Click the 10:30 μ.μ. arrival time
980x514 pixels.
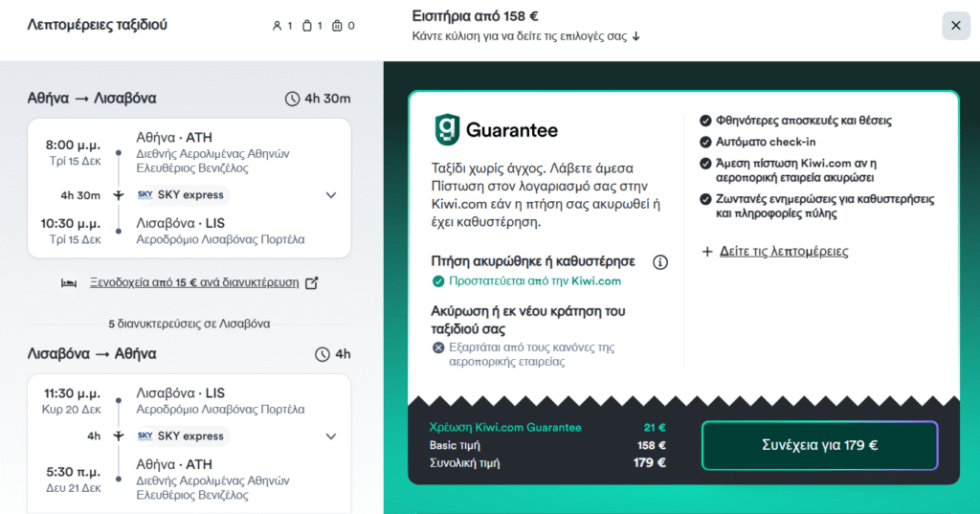click(70, 223)
